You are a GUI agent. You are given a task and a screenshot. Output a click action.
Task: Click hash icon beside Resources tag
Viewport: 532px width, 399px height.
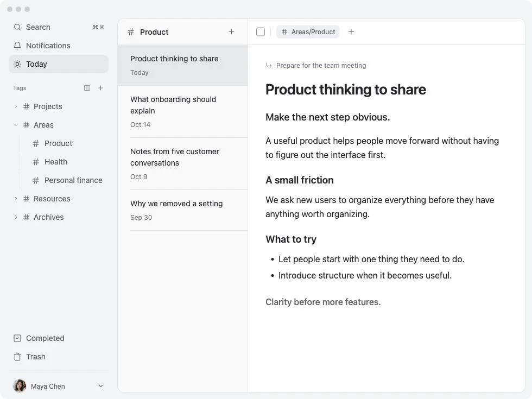(27, 199)
